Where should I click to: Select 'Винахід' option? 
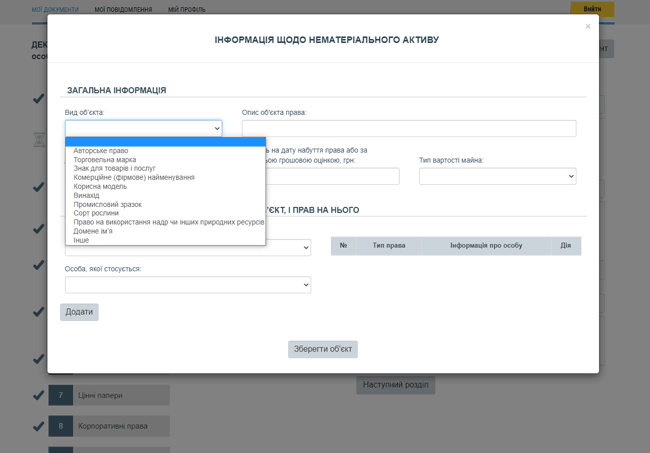tap(86, 196)
